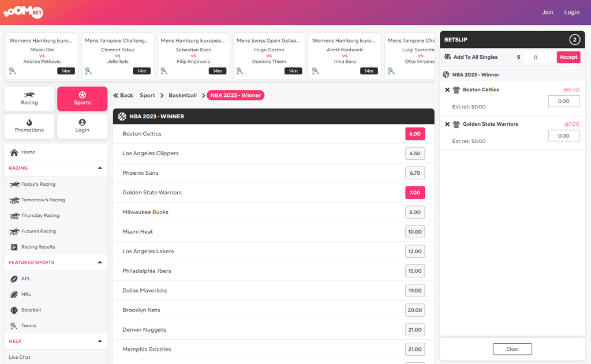Screen dimensions: 591x364
Task: Open Luigi Sorrentino vs Otto Virtanen match card
Action: coord(410,56)
